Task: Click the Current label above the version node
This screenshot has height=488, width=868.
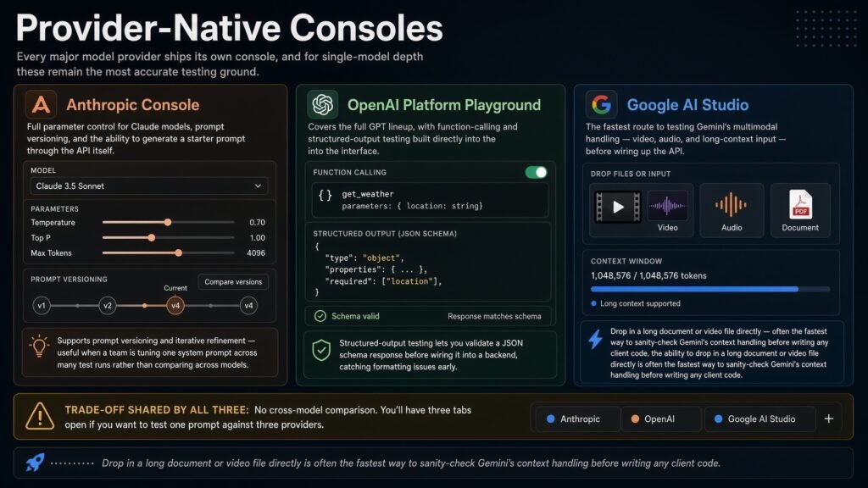Action: pyautogui.click(x=175, y=288)
